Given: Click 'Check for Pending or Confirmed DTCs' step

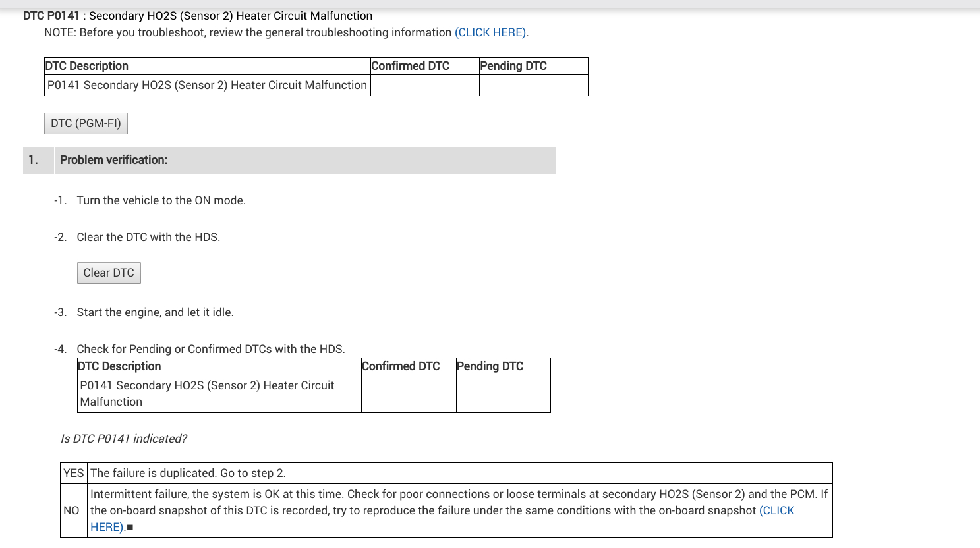Looking at the screenshot, I should 211,349.
